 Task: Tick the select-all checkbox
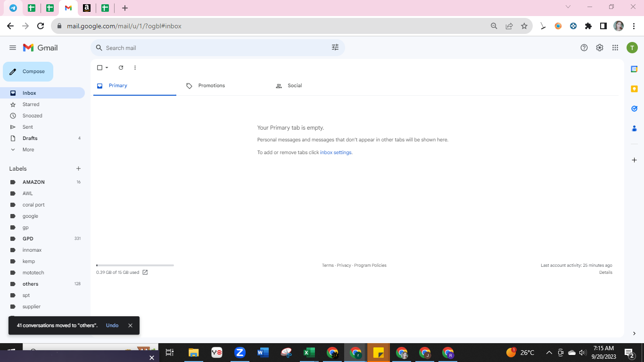click(x=99, y=68)
